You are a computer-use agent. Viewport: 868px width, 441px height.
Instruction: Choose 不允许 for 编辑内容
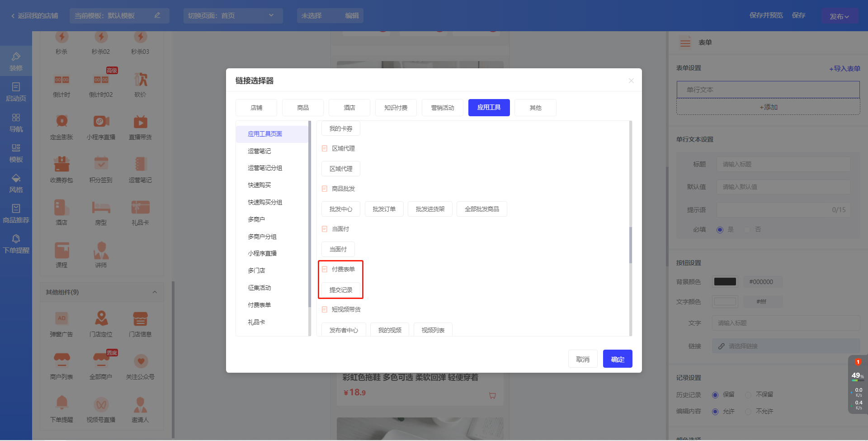click(748, 412)
